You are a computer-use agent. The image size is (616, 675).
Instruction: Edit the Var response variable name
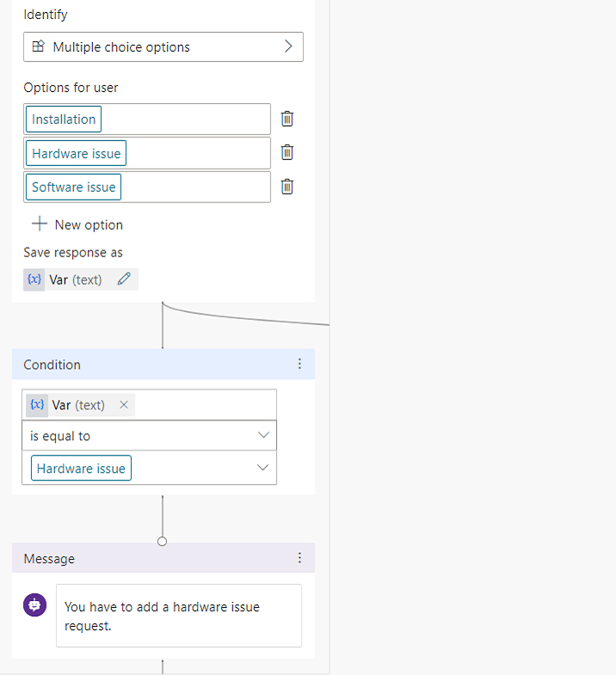[x=124, y=279]
